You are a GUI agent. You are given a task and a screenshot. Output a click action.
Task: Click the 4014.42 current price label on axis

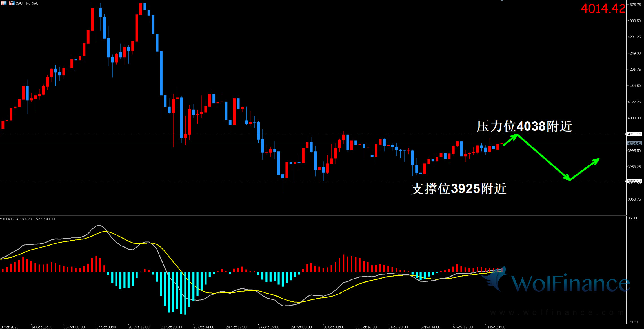[634, 143]
